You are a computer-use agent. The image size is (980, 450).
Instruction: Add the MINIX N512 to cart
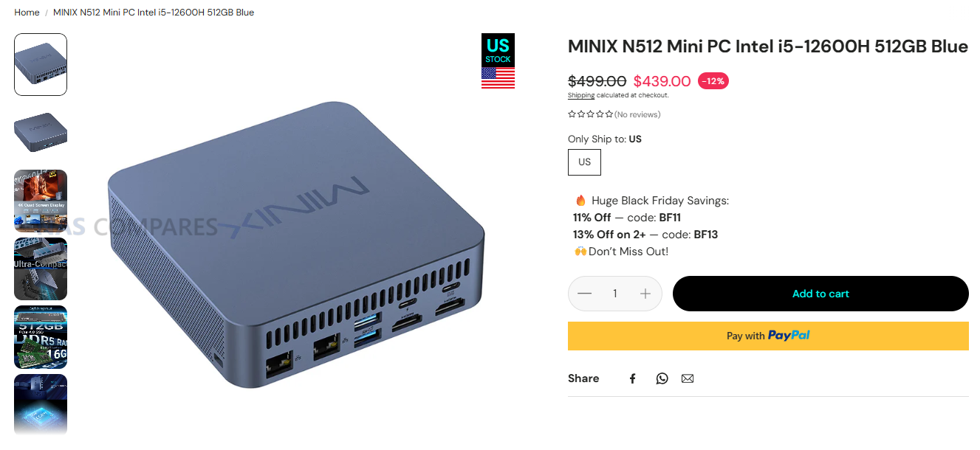[x=820, y=294]
